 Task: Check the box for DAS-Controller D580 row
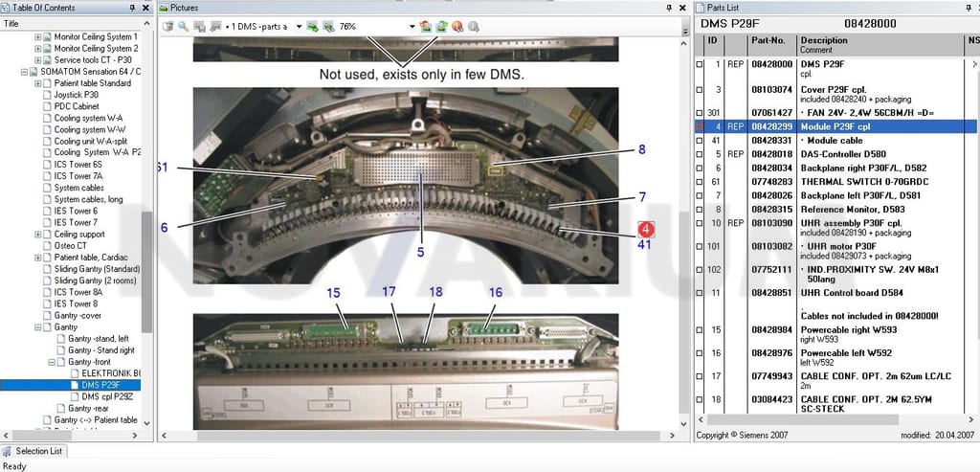(x=700, y=154)
